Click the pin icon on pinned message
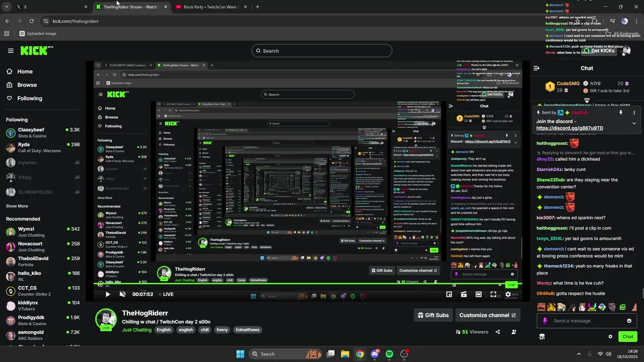644x362 pixels. [621, 113]
